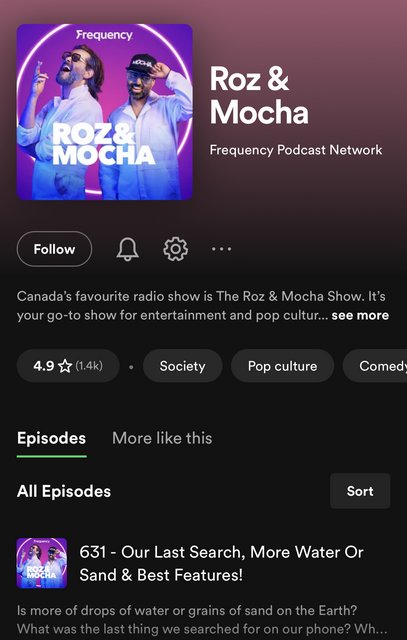Image resolution: width=407 pixels, height=640 pixels.
Task: Select the Comedy category chip
Action: click(376, 366)
